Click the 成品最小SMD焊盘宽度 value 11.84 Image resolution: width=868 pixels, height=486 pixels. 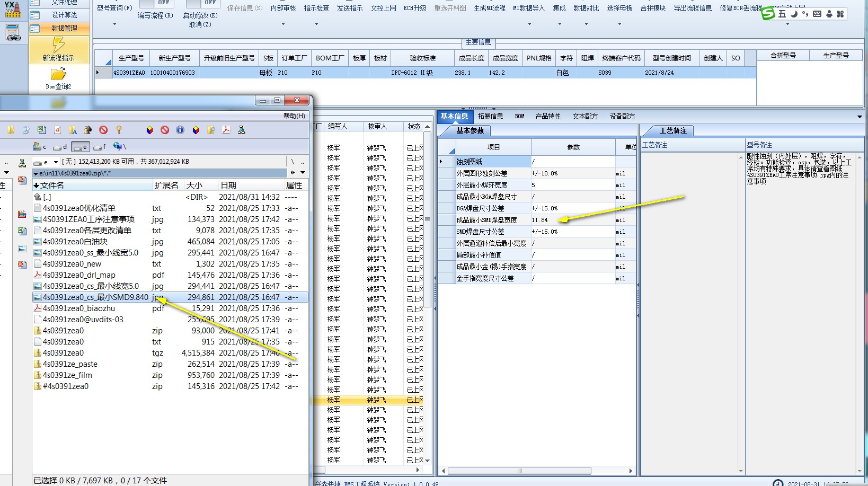pos(573,220)
